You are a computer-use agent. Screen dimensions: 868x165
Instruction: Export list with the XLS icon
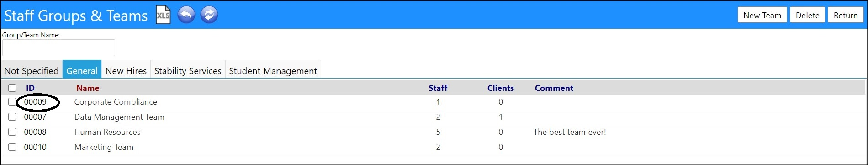pos(163,15)
